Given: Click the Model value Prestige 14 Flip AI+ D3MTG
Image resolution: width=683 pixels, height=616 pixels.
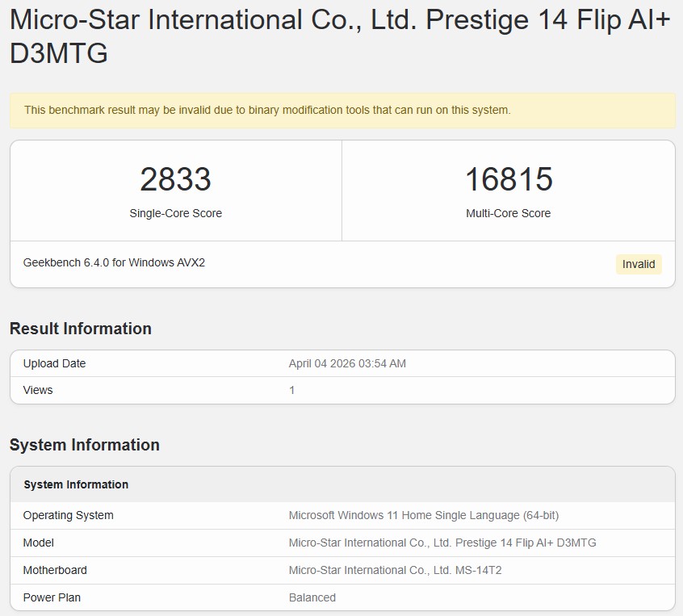Looking at the screenshot, I should click(442, 543).
